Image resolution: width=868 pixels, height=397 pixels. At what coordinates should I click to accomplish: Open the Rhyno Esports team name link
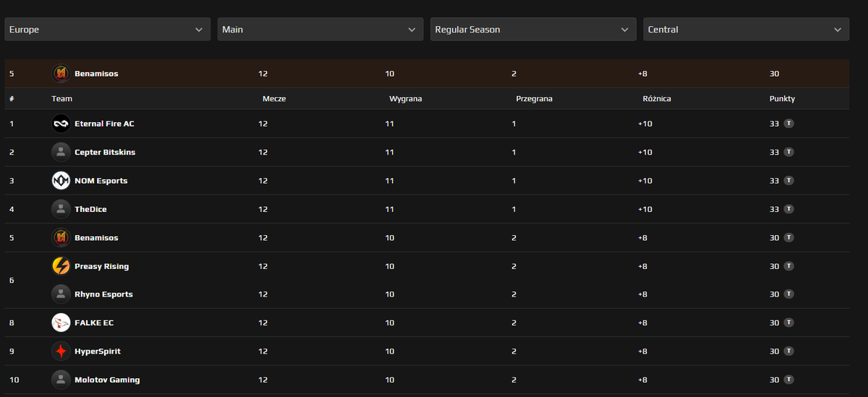coord(103,294)
